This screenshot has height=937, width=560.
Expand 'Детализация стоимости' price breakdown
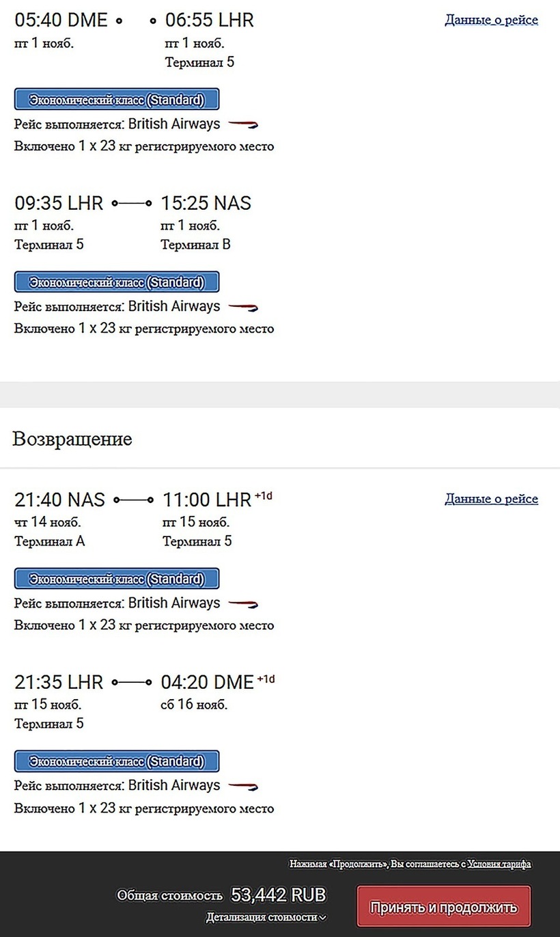point(266,917)
